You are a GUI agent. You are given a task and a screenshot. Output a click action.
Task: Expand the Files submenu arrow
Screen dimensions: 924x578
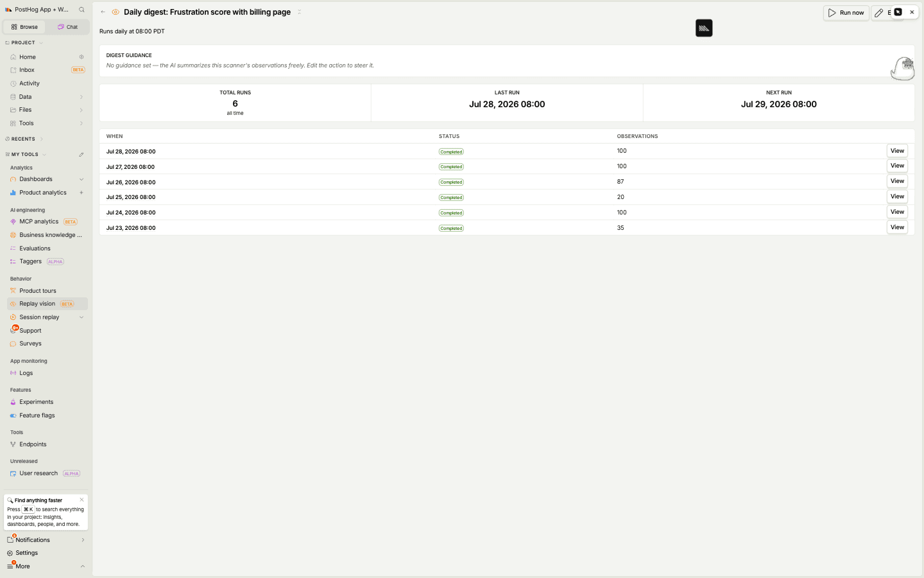click(81, 110)
